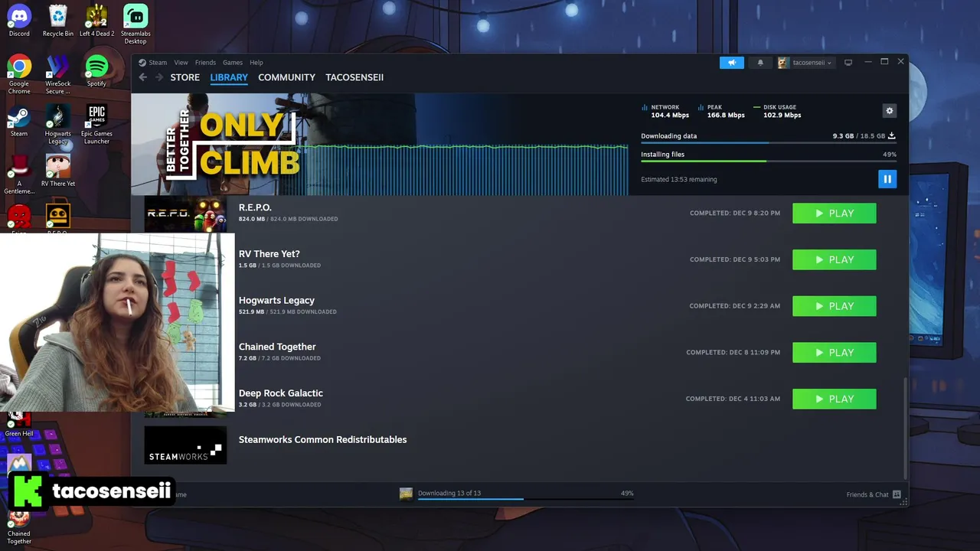980x551 pixels.
Task: Switch to the STORE tab
Action: click(185, 77)
